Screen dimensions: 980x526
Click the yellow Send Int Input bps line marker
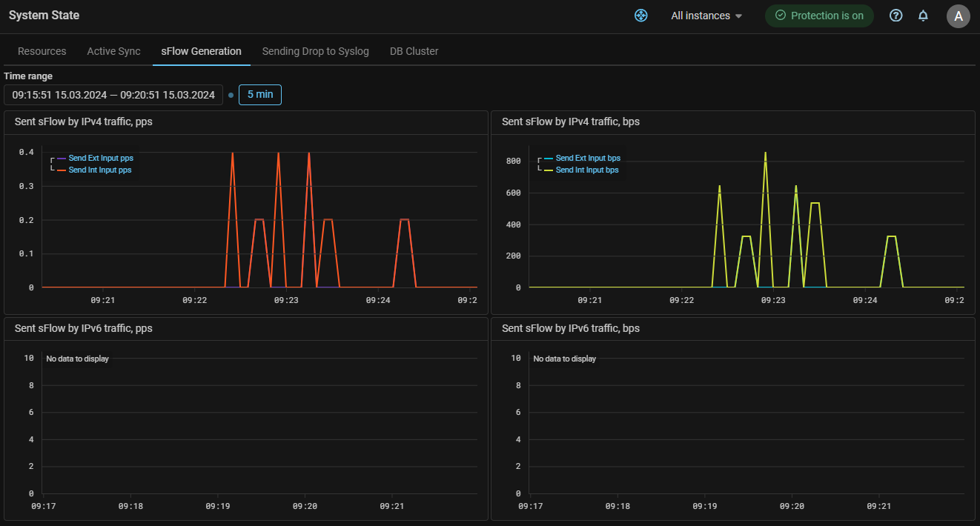[549, 170]
